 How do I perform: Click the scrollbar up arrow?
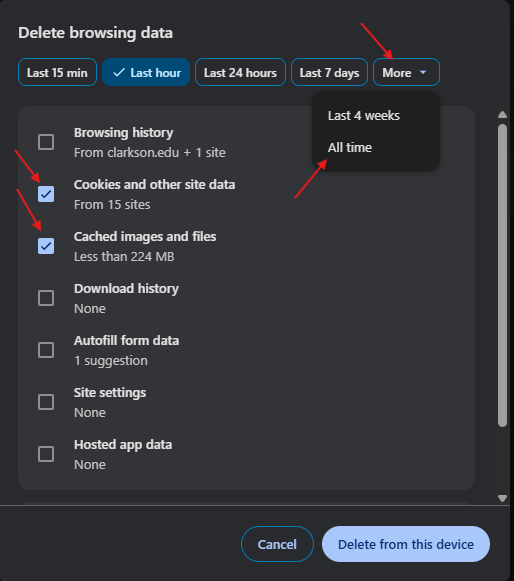(502, 114)
